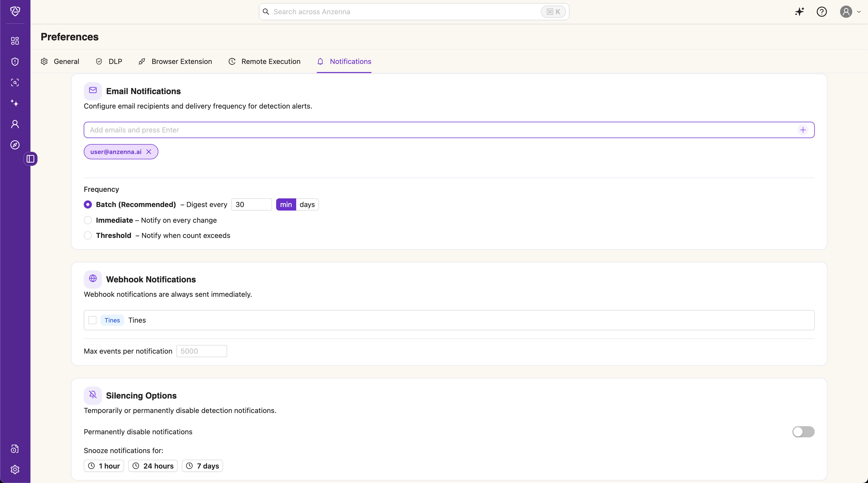Open the AI sparkle assistant in top bar
The image size is (868, 483).
[x=799, y=12]
